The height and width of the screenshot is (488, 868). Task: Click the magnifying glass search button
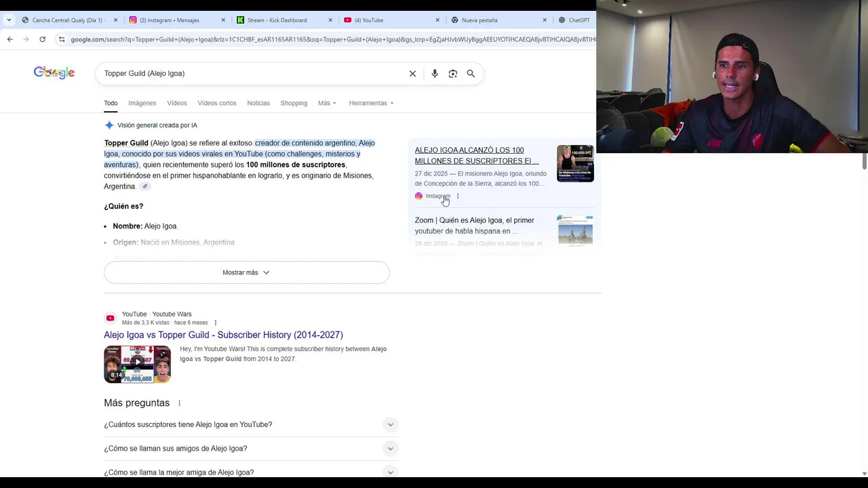471,73
